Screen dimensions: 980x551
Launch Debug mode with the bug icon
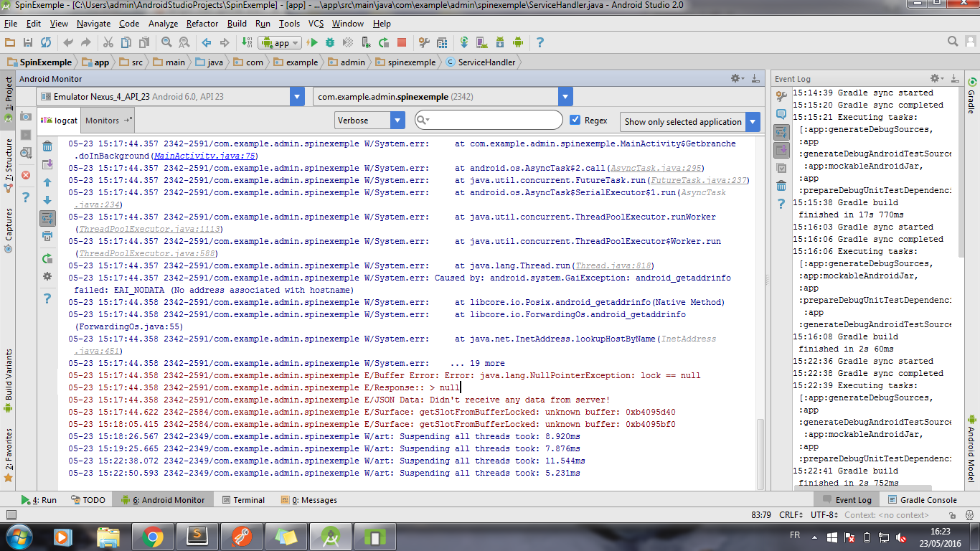pos(330,42)
